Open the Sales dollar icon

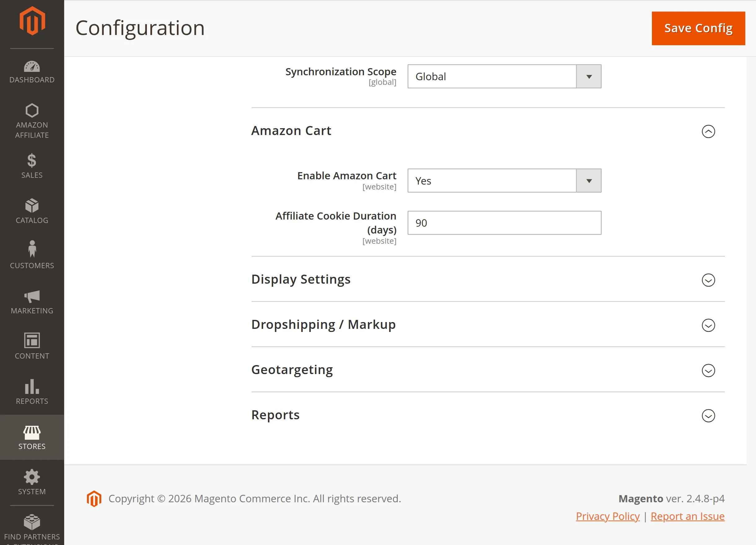tap(32, 161)
